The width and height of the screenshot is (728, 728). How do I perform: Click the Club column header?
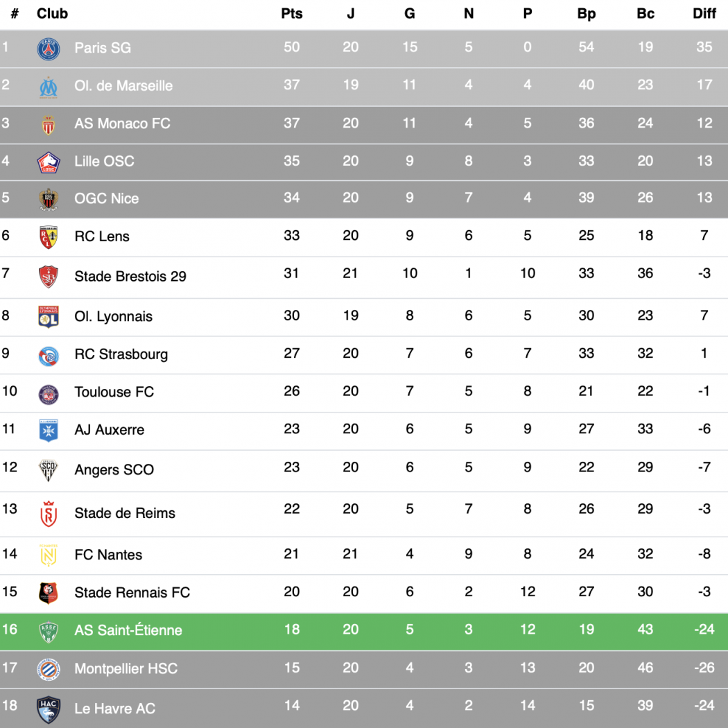tap(52, 13)
